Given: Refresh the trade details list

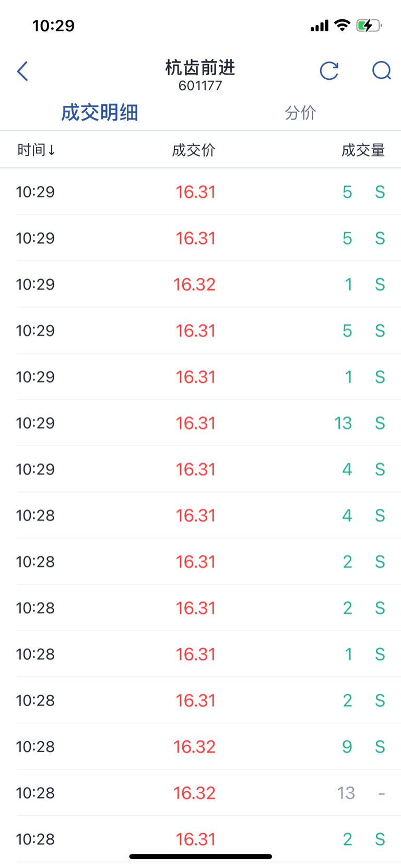Looking at the screenshot, I should [x=329, y=71].
